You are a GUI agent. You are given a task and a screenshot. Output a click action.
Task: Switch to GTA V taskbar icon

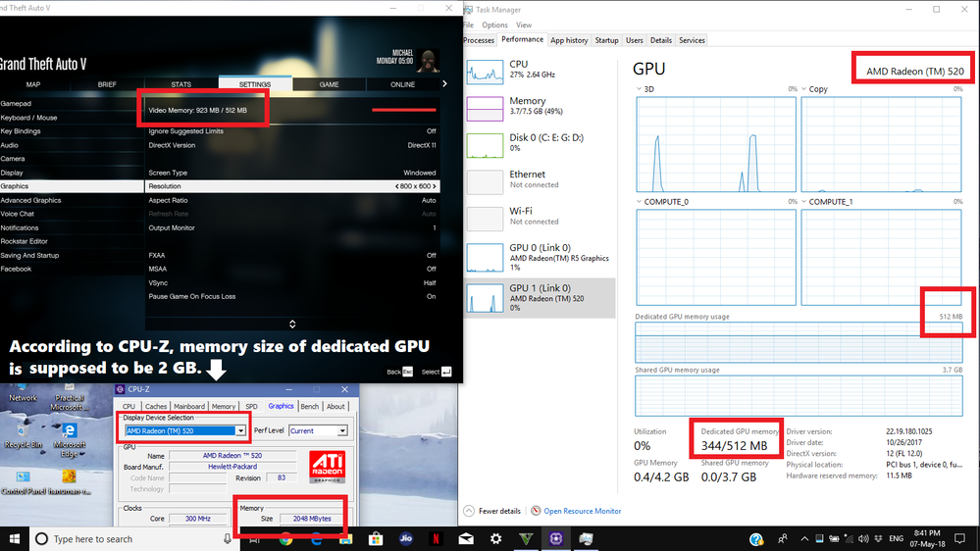point(526,538)
